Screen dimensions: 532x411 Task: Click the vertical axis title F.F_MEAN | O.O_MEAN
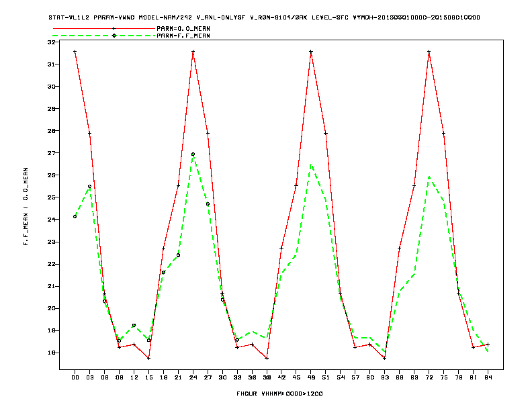pyautogui.click(x=26, y=207)
